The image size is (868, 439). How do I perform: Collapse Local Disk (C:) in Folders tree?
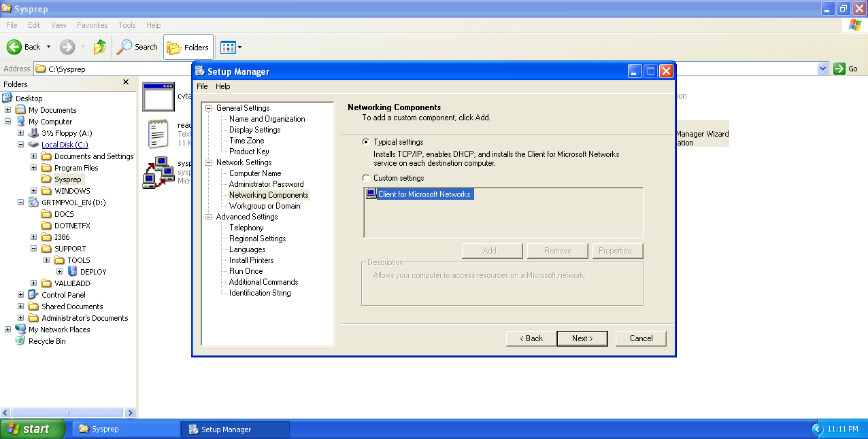(x=21, y=145)
